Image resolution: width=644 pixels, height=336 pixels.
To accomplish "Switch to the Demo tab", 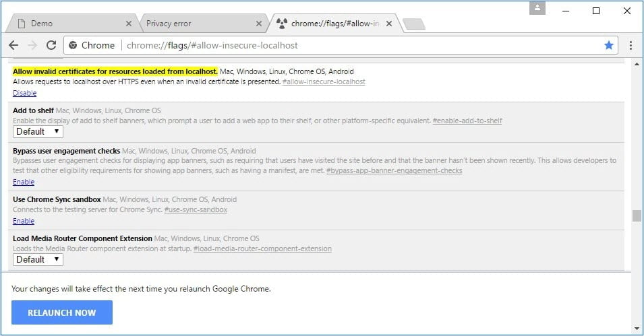I will [x=67, y=24].
